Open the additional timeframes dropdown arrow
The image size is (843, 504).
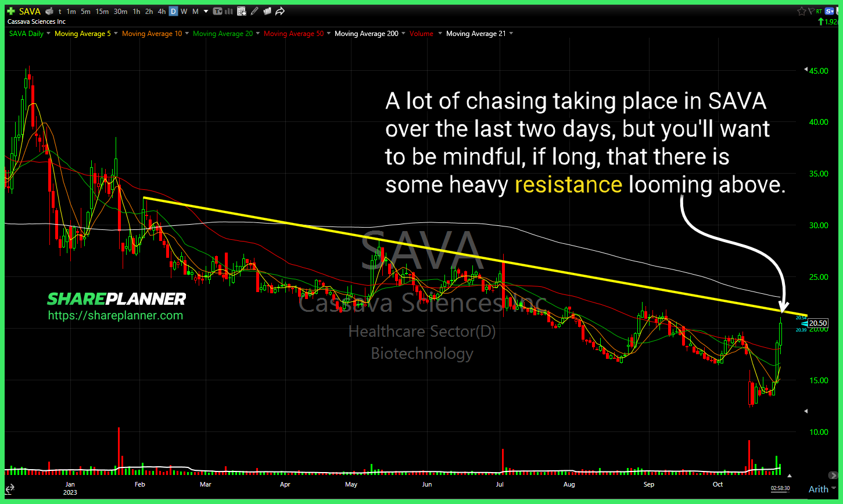[x=206, y=11]
